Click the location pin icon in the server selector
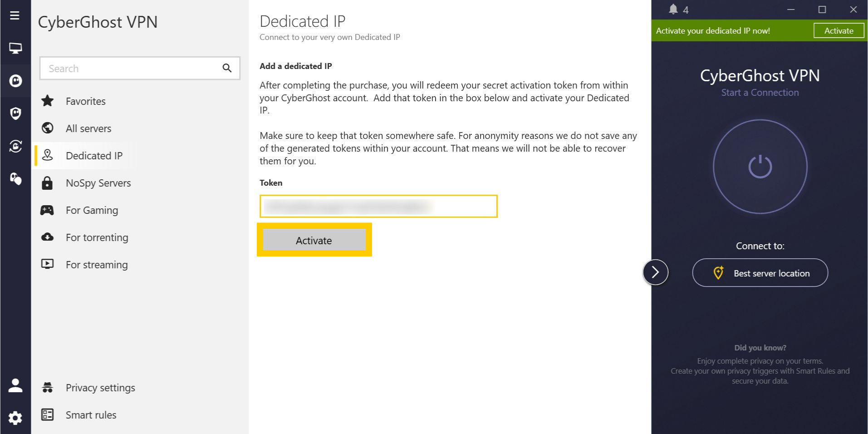Image resolution: width=868 pixels, height=434 pixels. (718, 273)
